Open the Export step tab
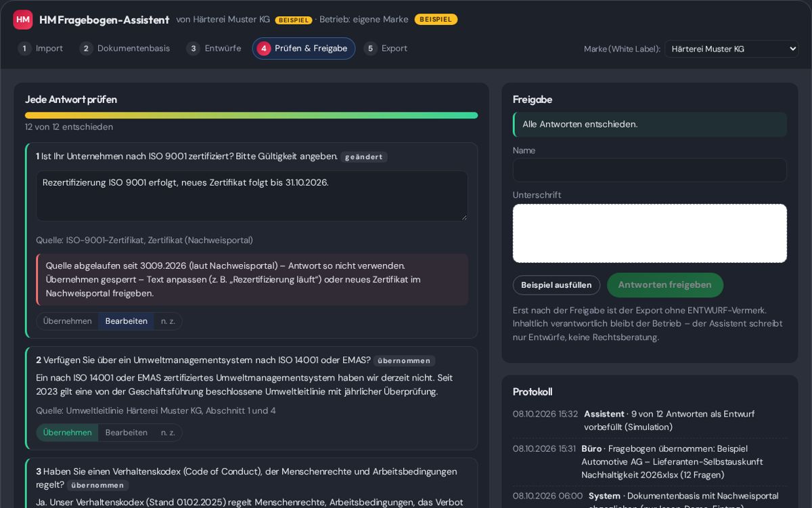 pos(386,49)
